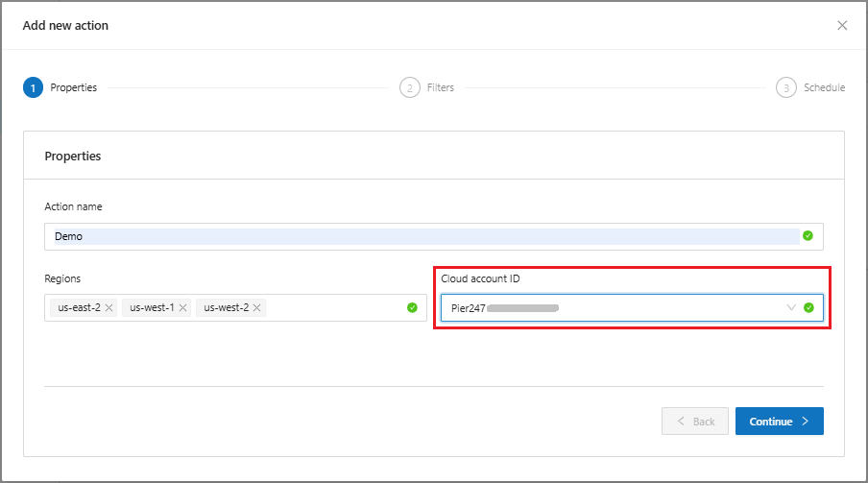Click empty space in Regions multi-select
The width and height of the screenshot is (868, 483).
[336, 308]
